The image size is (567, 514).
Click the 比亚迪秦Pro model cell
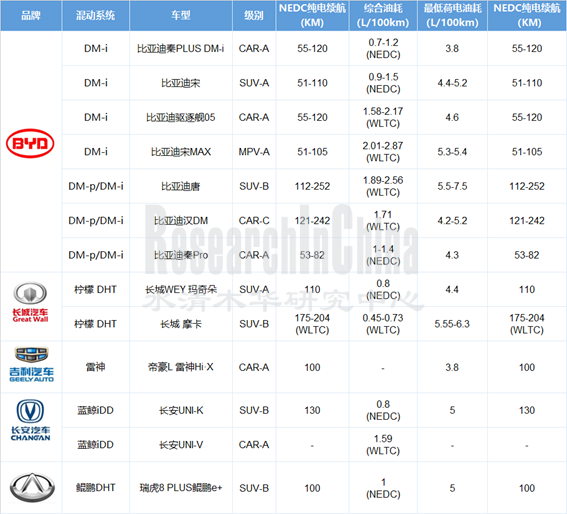(x=180, y=255)
